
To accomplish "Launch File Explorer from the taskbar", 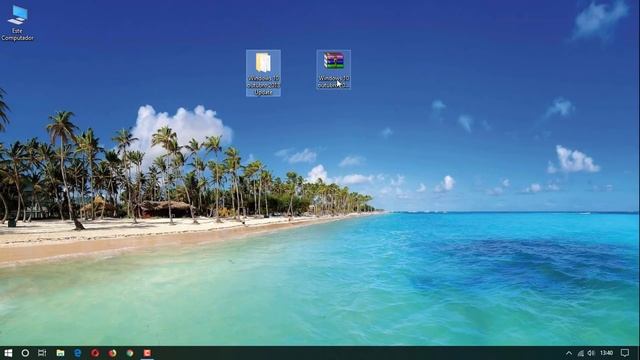I will 60,353.
